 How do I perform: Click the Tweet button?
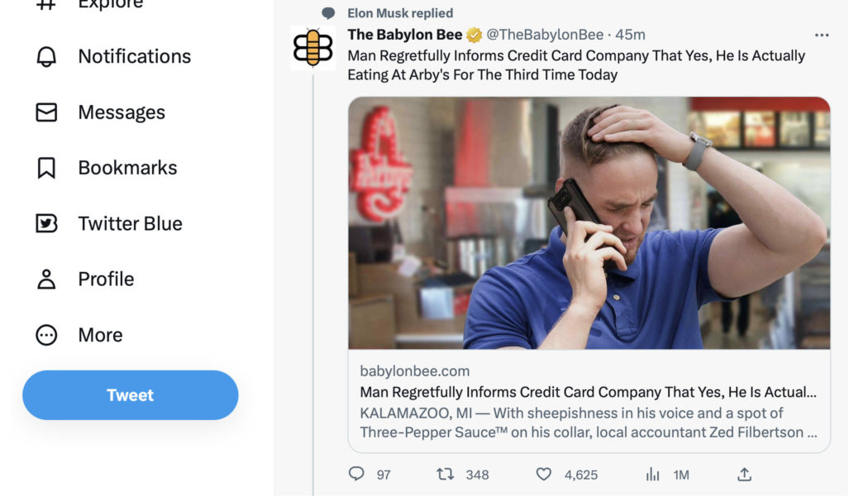(129, 395)
